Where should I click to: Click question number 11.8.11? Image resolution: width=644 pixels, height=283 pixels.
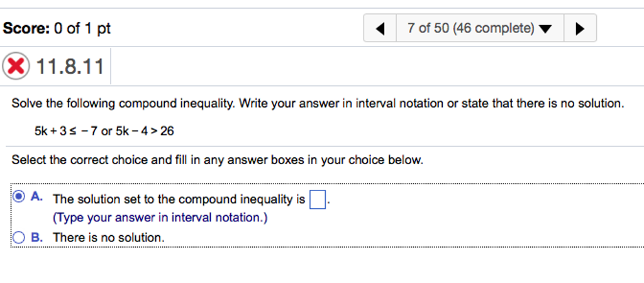(x=70, y=67)
